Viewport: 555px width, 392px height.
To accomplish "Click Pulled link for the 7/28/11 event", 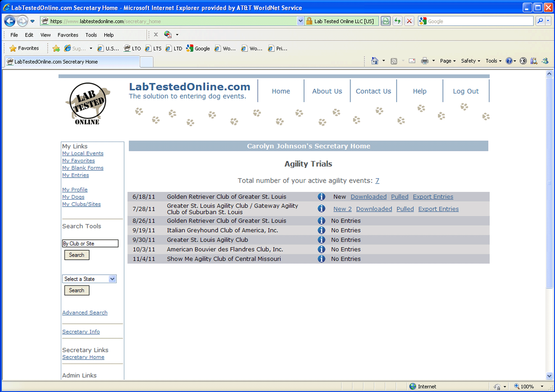I will (x=405, y=209).
